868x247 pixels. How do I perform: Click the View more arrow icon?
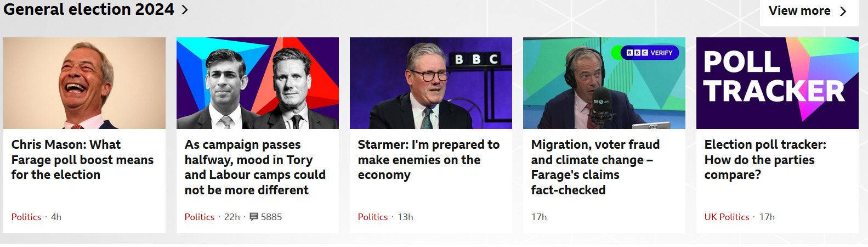pyautogui.click(x=843, y=11)
